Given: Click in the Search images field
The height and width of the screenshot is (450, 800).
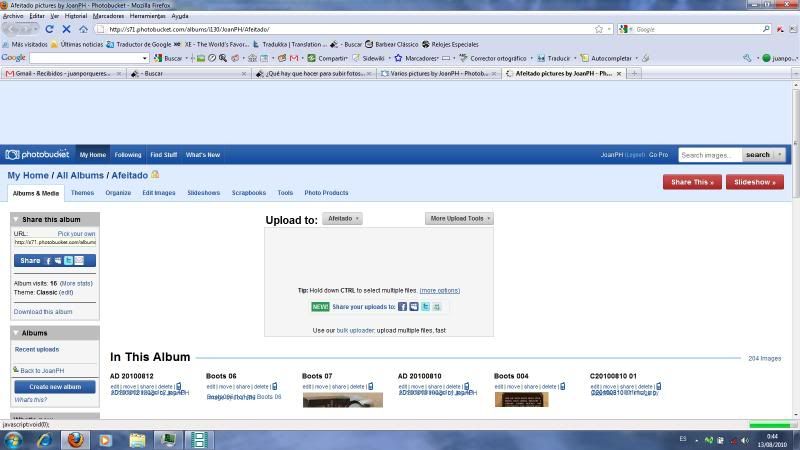Looking at the screenshot, I should pos(710,155).
